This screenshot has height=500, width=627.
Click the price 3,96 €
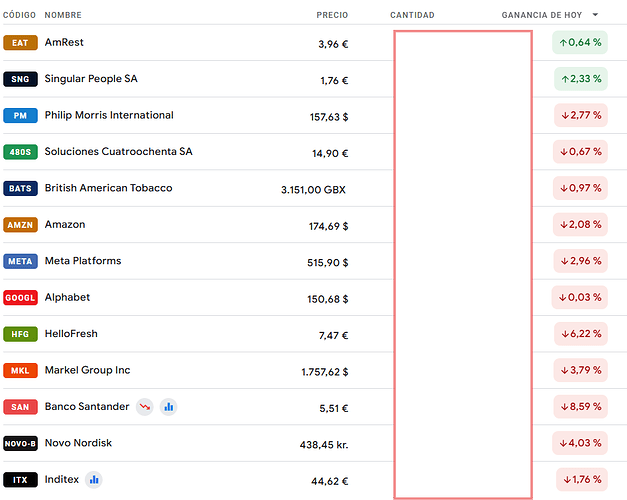pyautogui.click(x=333, y=44)
